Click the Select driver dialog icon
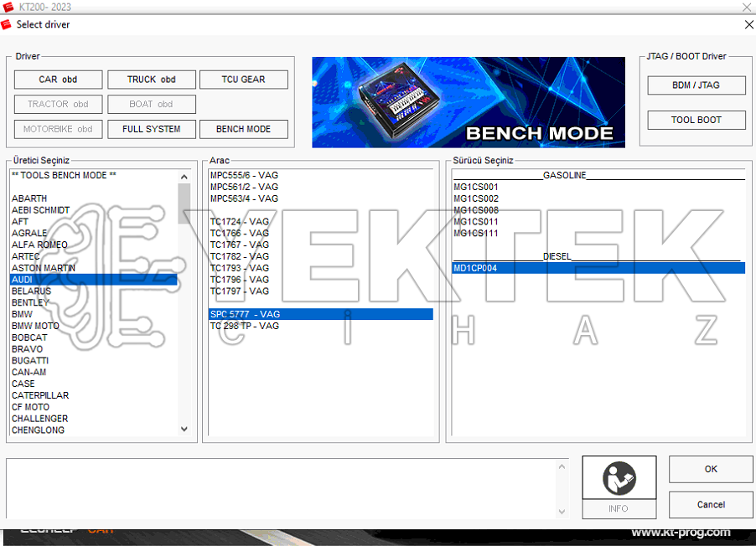 coord(6,24)
